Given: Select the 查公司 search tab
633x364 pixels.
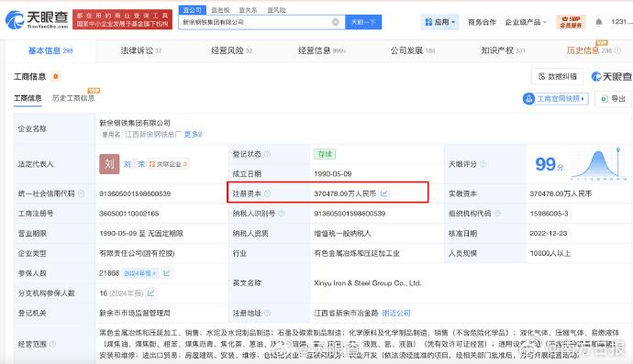Looking at the screenshot, I should 192,10.
